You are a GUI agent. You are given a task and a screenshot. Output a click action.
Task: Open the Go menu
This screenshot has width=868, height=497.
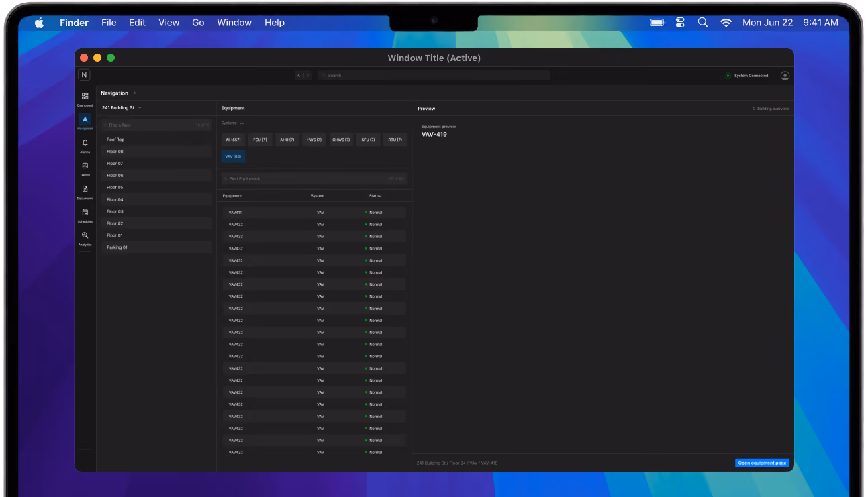[198, 23]
